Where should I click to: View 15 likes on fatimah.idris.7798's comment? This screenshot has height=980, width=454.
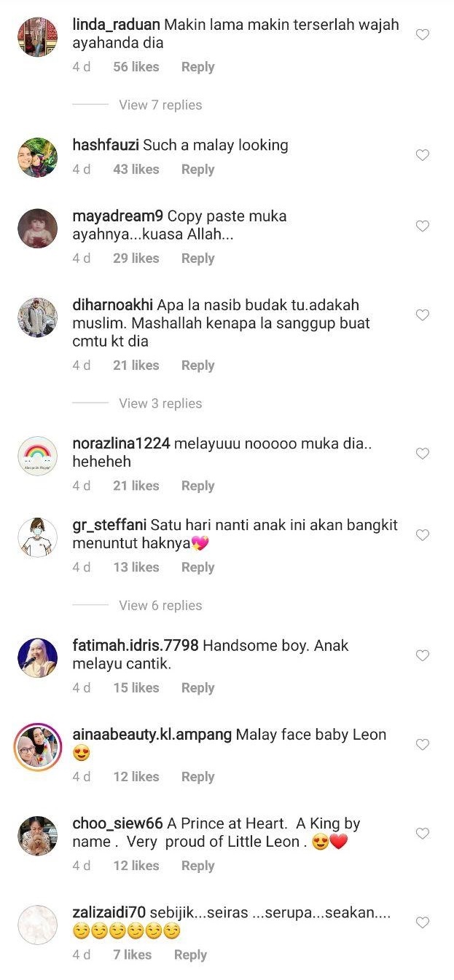point(136,688)
